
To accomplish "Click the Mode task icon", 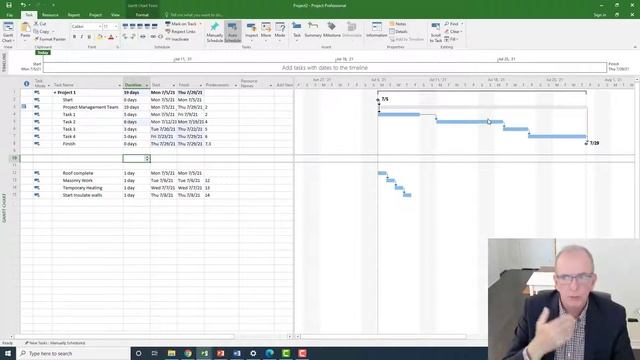I will (280, 30).
